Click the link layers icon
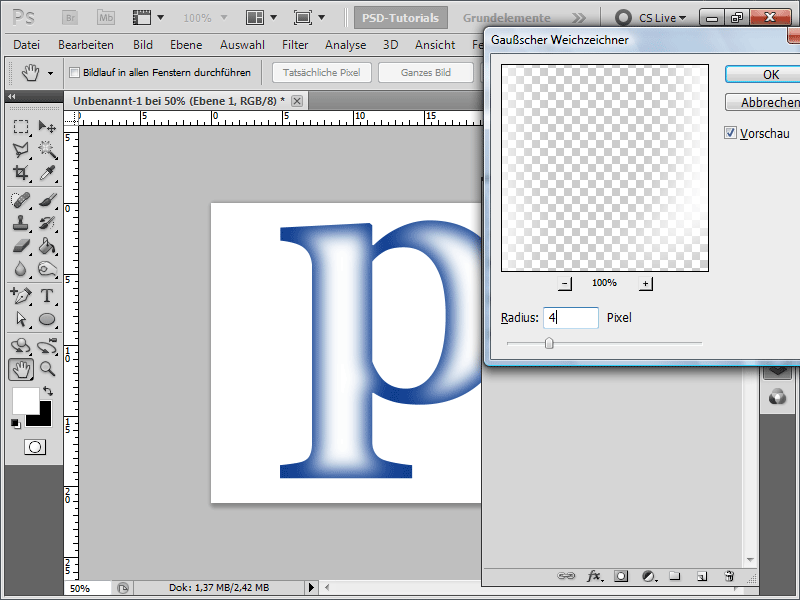The height and width of the screenshot is (600, 800). [x=566, y=576]
